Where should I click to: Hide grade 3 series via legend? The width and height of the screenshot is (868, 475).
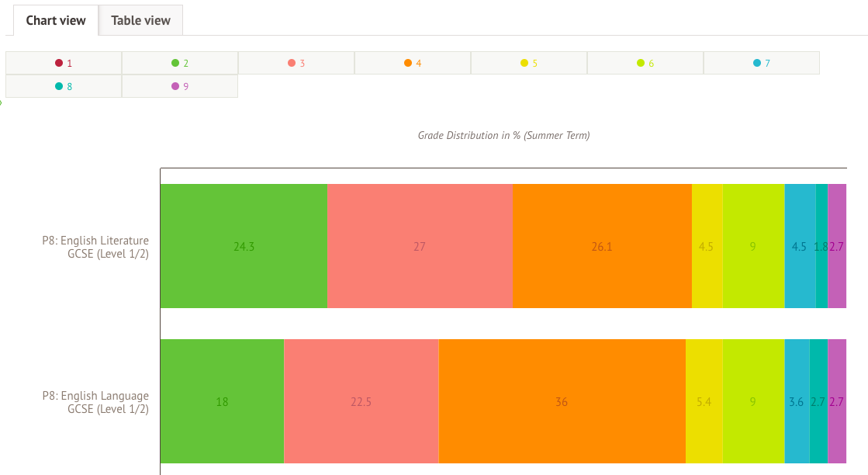click(x=296, y=63)
